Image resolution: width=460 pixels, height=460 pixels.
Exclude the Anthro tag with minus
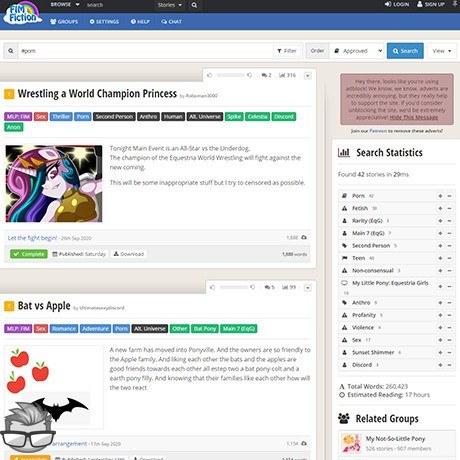click(x=449, y=303)
